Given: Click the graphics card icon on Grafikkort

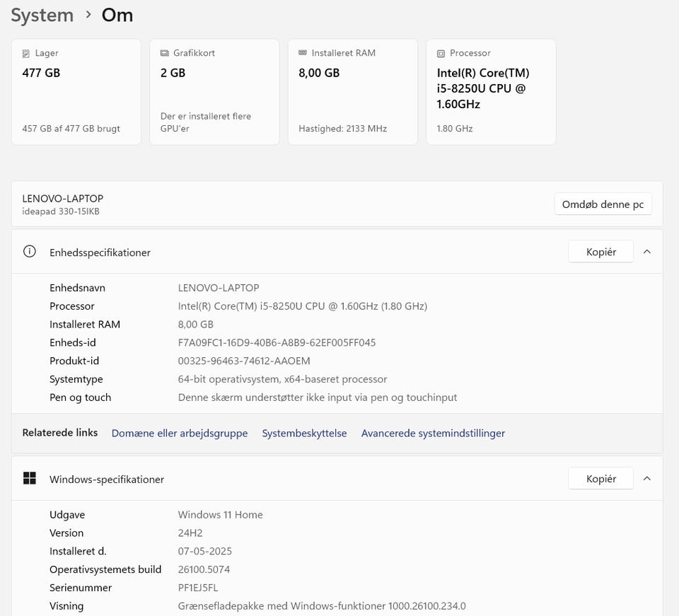Looking at the screenshot, I should 164,54.
